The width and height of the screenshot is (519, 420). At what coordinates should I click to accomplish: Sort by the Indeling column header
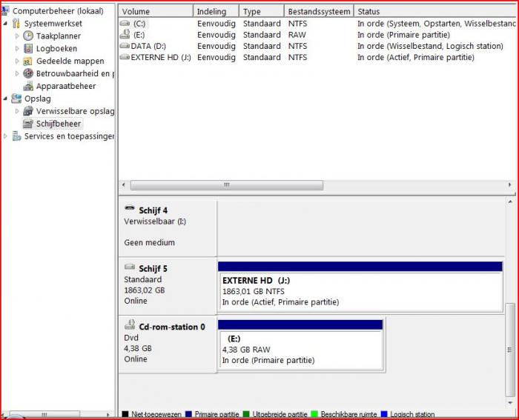216,11
